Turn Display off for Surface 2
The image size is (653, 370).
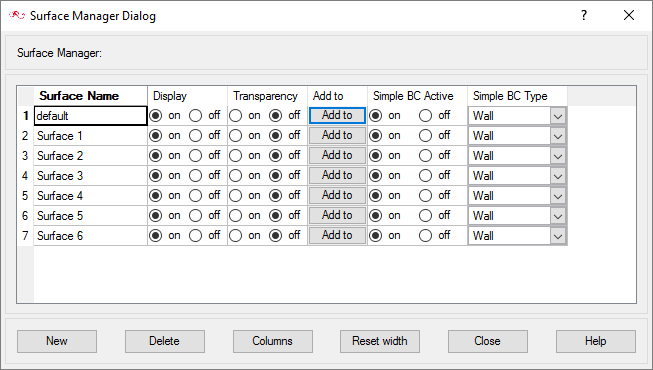tap(195, 155)
